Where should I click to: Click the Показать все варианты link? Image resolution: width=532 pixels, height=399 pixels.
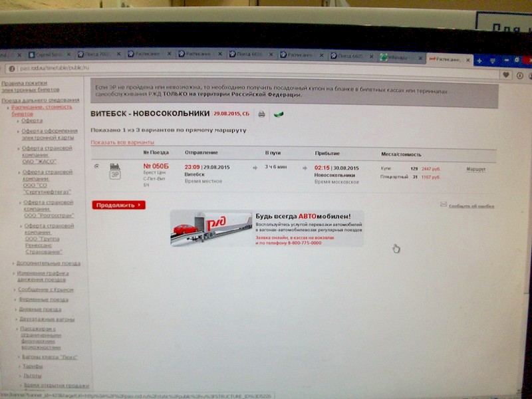click(x=122, y=142)
